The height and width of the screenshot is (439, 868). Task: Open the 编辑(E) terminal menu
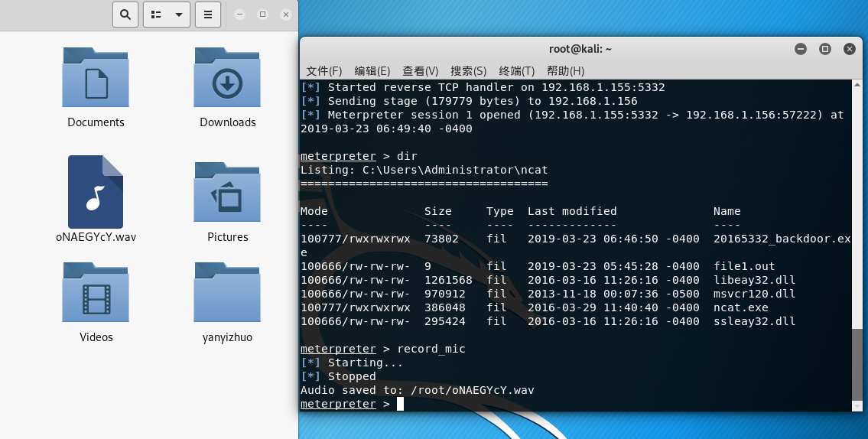(372, 71)
